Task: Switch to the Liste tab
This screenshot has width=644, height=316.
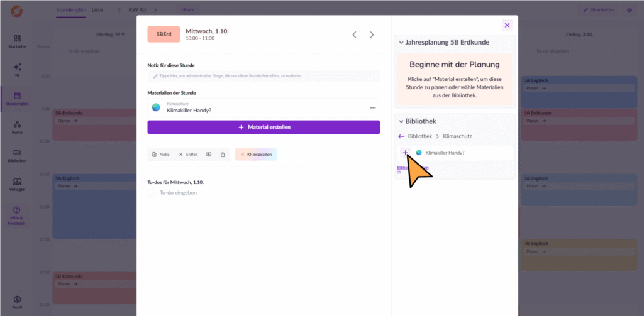Action: click(x=97, y=10)
